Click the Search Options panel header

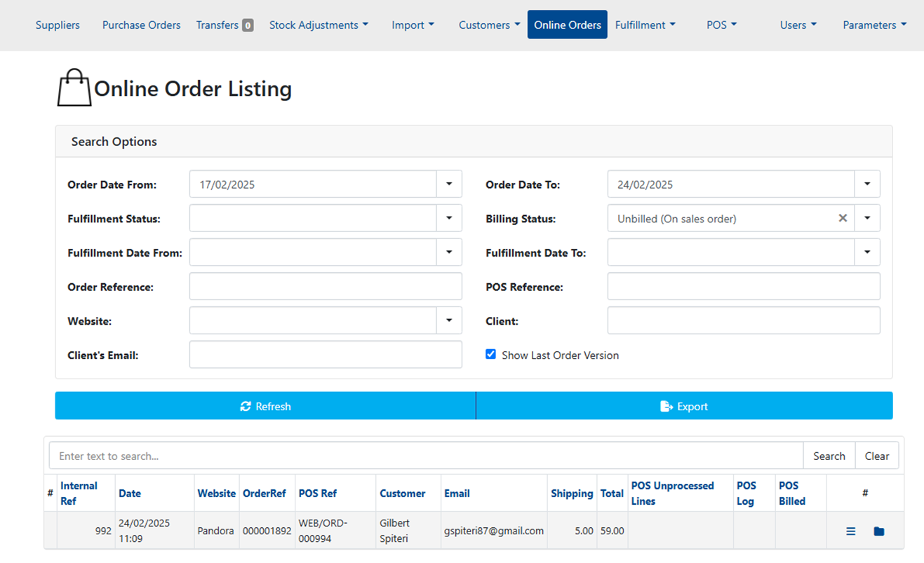[x=474, y=141]
